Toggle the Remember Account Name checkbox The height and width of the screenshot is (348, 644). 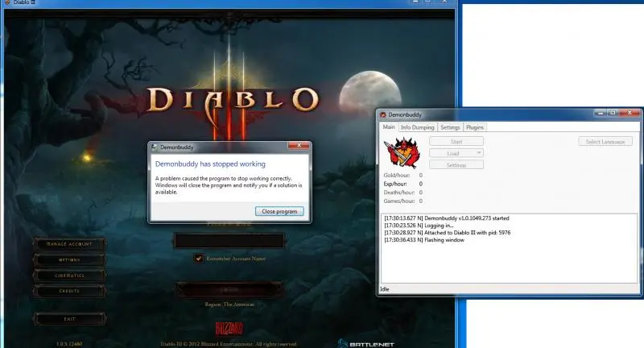coord(198,259)
